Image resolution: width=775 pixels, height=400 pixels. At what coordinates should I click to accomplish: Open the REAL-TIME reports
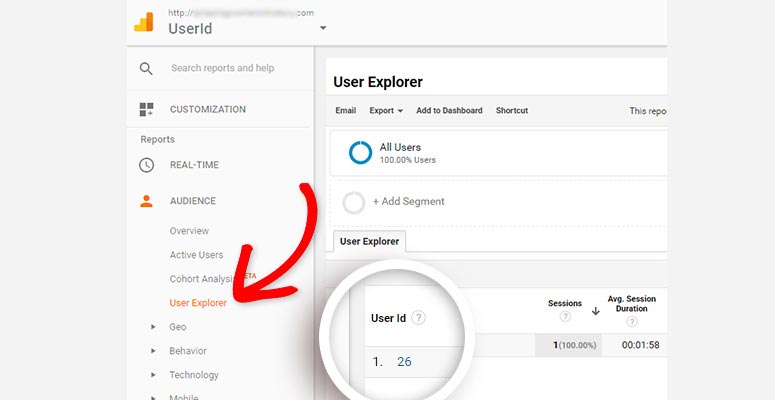[x=194, y=165]
